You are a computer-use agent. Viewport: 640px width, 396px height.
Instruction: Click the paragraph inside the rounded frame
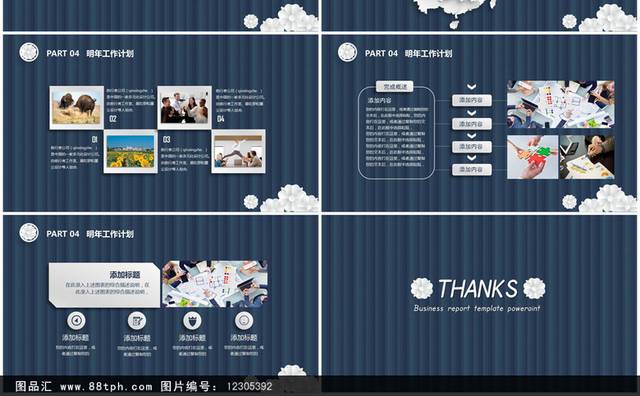point(396,137)
